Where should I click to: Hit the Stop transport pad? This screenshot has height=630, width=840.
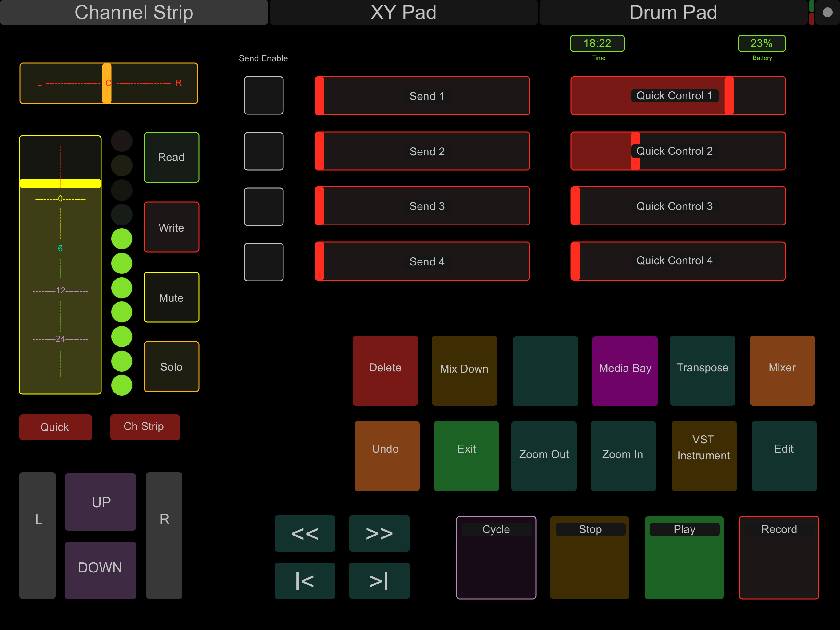(589, 557)
